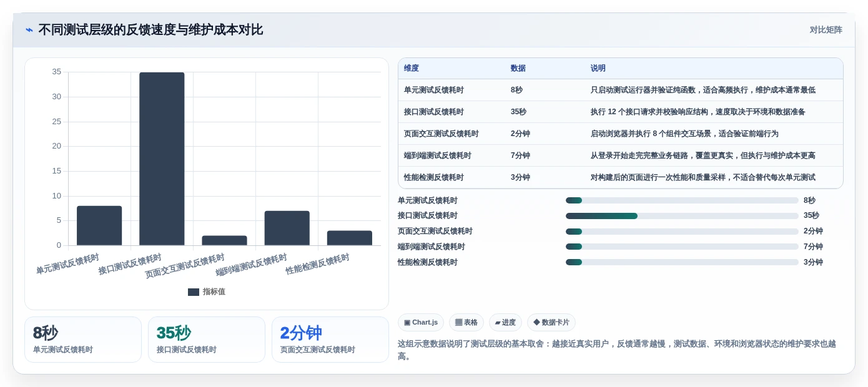868x387 pixels.
Task: Click the 性能检测反馈耗时 progress bar
Action: point(682,262)
